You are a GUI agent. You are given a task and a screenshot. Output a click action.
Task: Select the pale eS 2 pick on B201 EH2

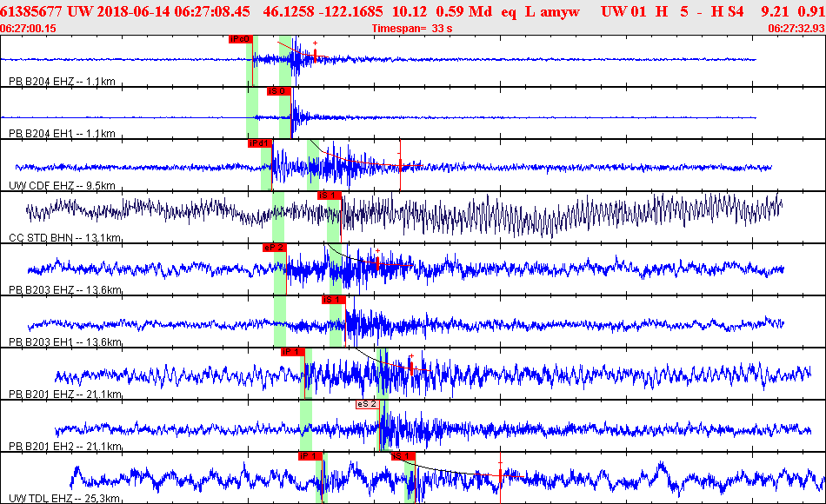pyautogui.click(x=367, y=404)
